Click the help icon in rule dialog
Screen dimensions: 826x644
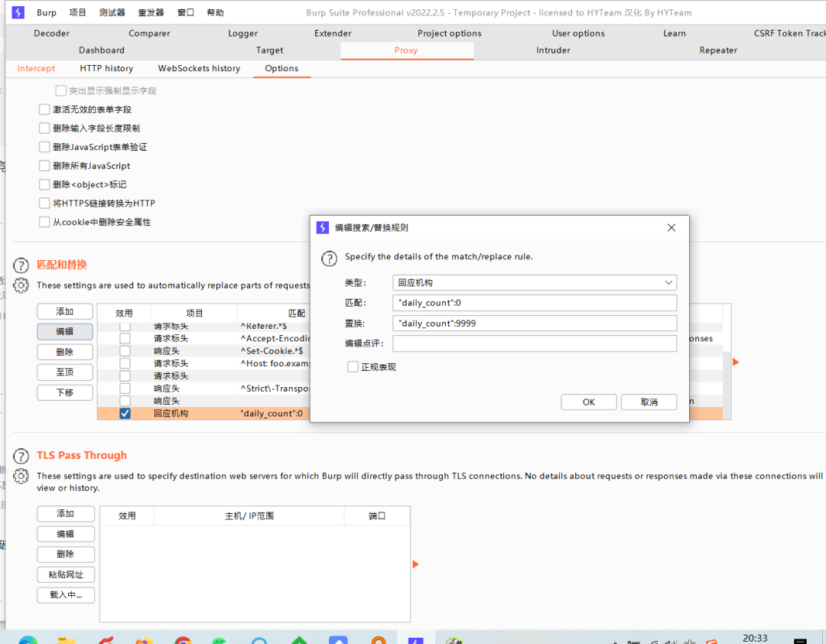(329, 259)
